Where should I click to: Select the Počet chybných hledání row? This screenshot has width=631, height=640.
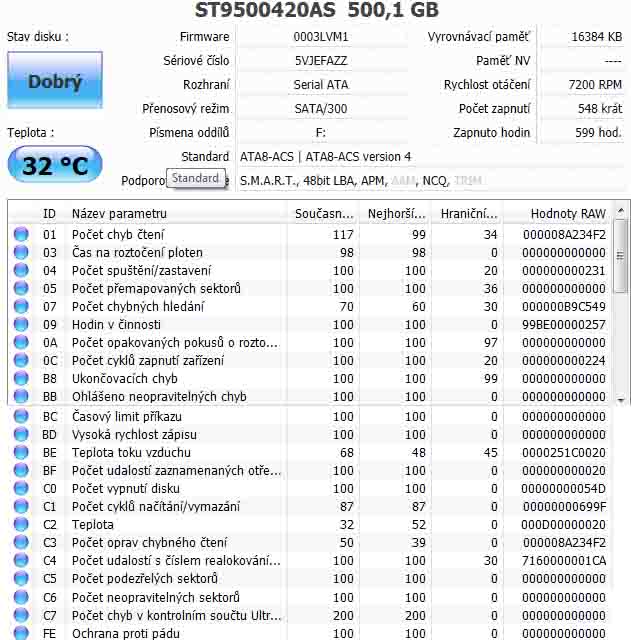[x=310, y=306]
